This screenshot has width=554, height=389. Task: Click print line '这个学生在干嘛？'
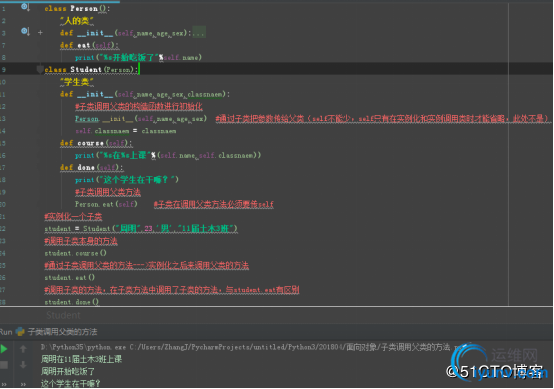pos(127,180)
